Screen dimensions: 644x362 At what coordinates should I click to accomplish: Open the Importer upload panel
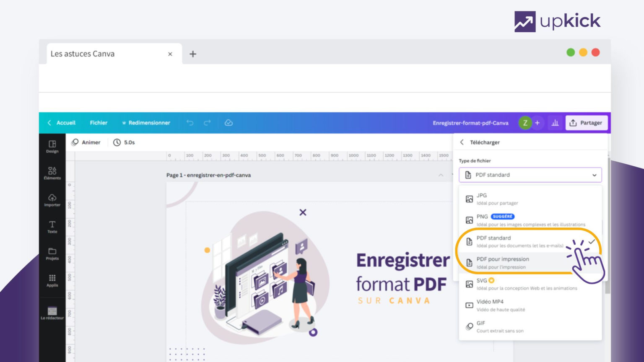[x=52, y=200]
